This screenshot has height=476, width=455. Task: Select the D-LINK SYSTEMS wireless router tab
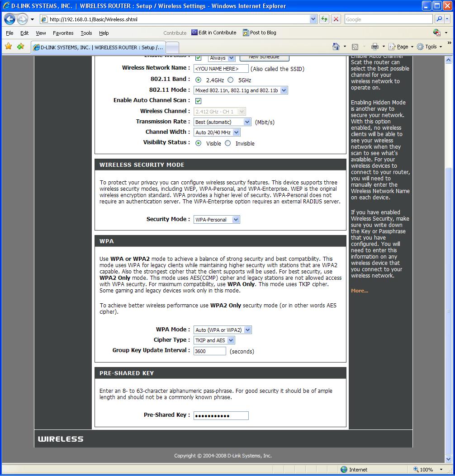pos(99,47)
